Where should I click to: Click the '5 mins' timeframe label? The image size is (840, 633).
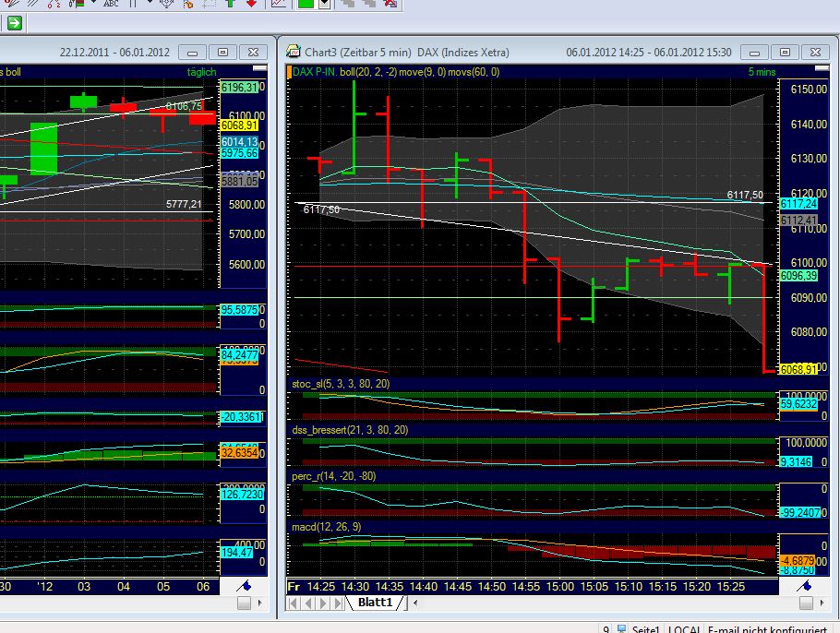click(762, 72)
